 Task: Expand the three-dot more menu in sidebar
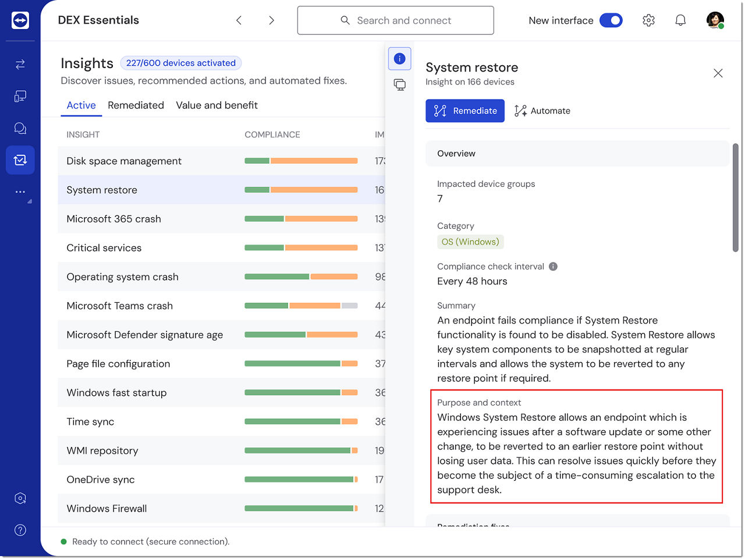tap(20, 192)
